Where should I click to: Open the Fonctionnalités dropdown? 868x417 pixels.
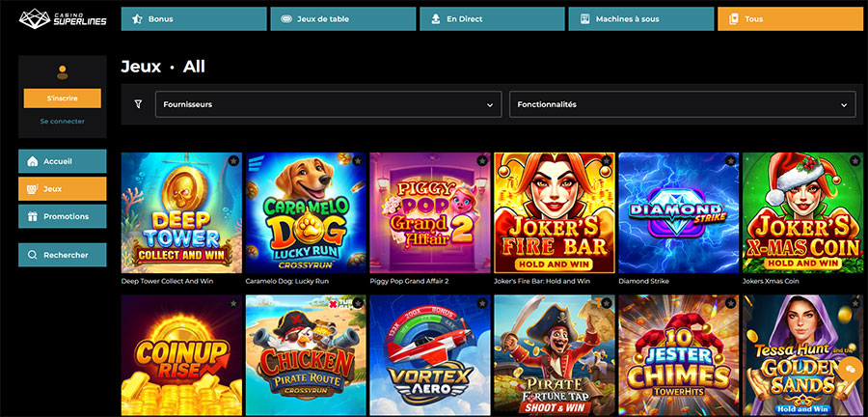[x=682, y=104]
